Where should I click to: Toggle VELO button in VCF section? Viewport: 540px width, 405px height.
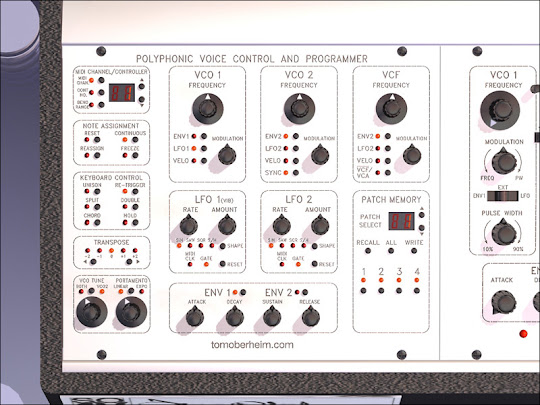(x=388, y=161)
